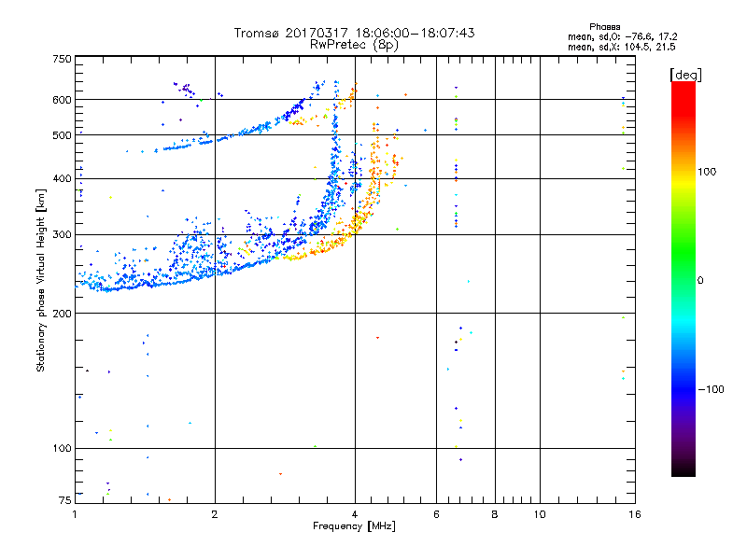Click the phase colorbar gradient
Screen dimensions: 747x560
[x=684, y=278]
